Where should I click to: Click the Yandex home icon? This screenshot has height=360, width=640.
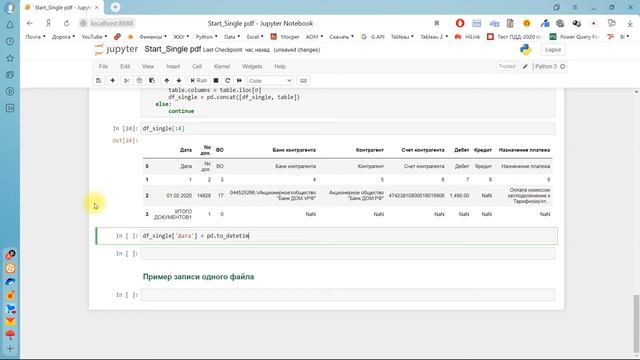(x=48, y=23)
